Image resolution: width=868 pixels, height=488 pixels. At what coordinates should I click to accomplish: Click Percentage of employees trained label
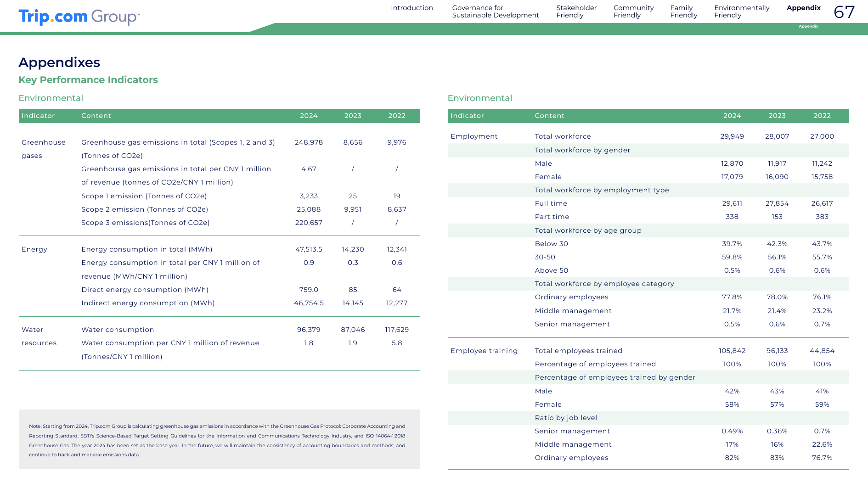click(595, 364)
